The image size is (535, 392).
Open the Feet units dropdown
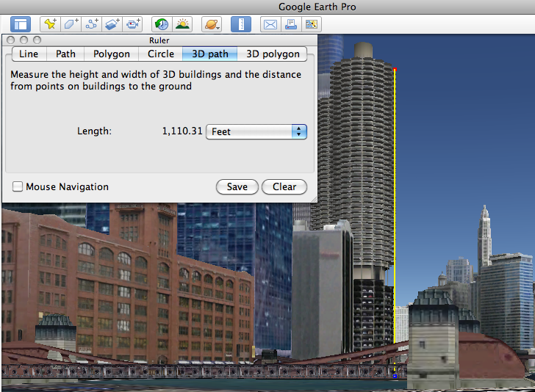coord(256,131)
